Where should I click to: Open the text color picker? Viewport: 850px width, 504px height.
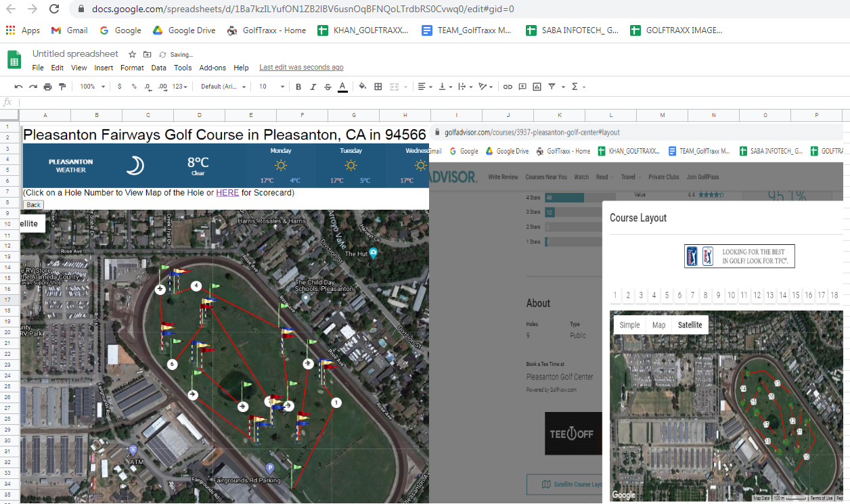click(x=342, y=87)
